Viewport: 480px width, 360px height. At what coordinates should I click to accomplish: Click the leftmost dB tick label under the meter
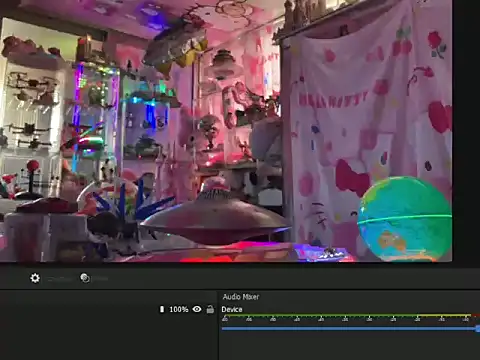pos(225,319)
